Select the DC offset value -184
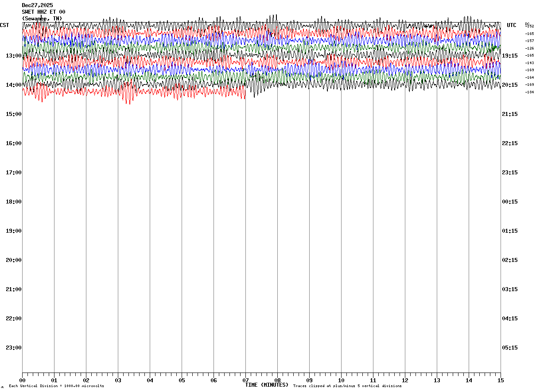536x392 pixels. [529, 92]
